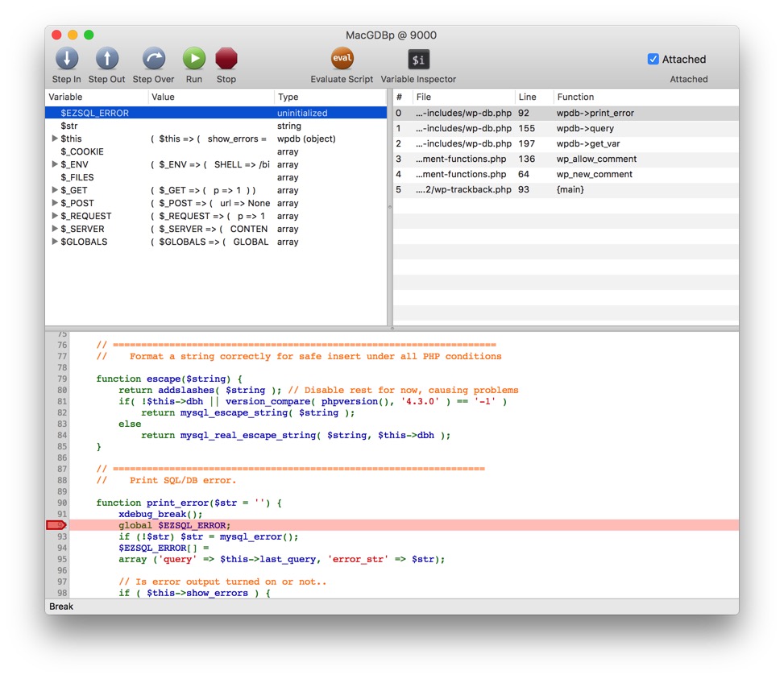Select stack frame wpdb->print_error
Screen dimensions: 784x679
pyautogui.click(x=566, y=113)
